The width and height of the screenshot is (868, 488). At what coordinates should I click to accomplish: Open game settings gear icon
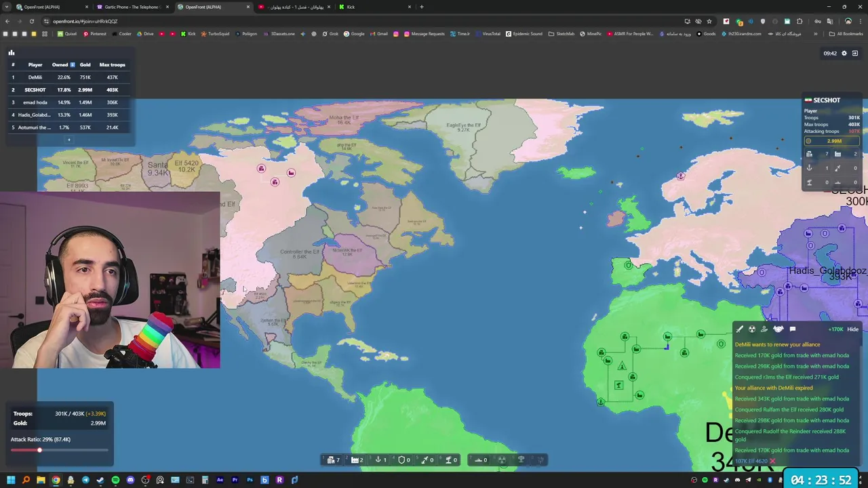click(844, 53)
